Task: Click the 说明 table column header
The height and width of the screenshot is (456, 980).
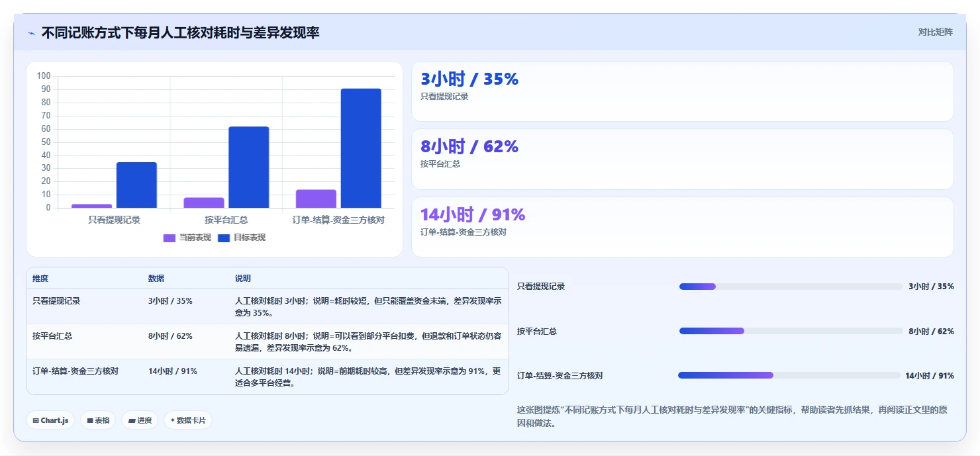Action: coord(243,279)
